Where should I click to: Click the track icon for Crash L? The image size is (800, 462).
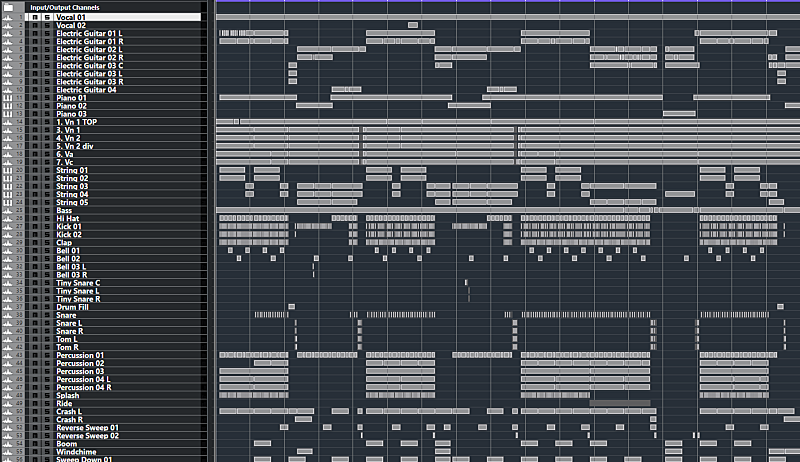(x=9, y=411)
